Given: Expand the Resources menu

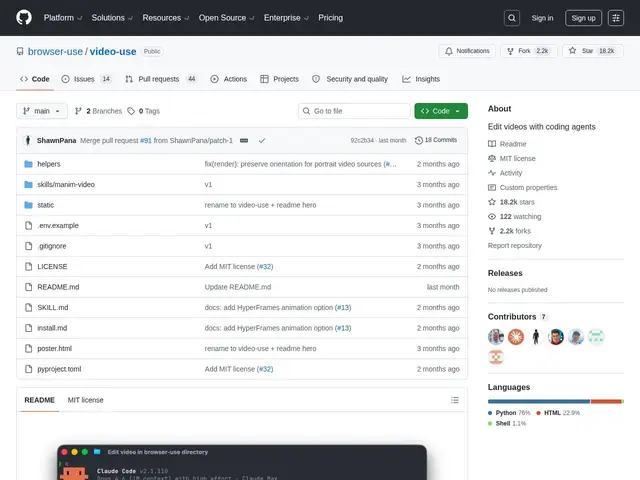Looking at the screenshot, I should (x=165, y=18).
